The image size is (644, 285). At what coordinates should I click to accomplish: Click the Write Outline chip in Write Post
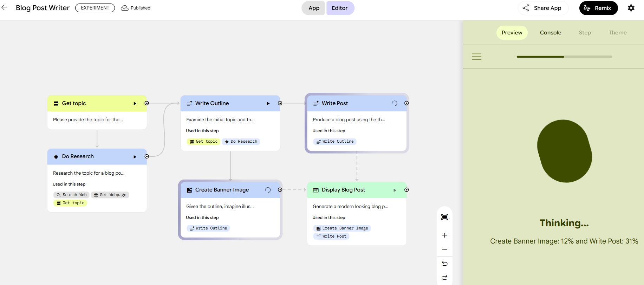pyautogui.click(x=335, y=141)
